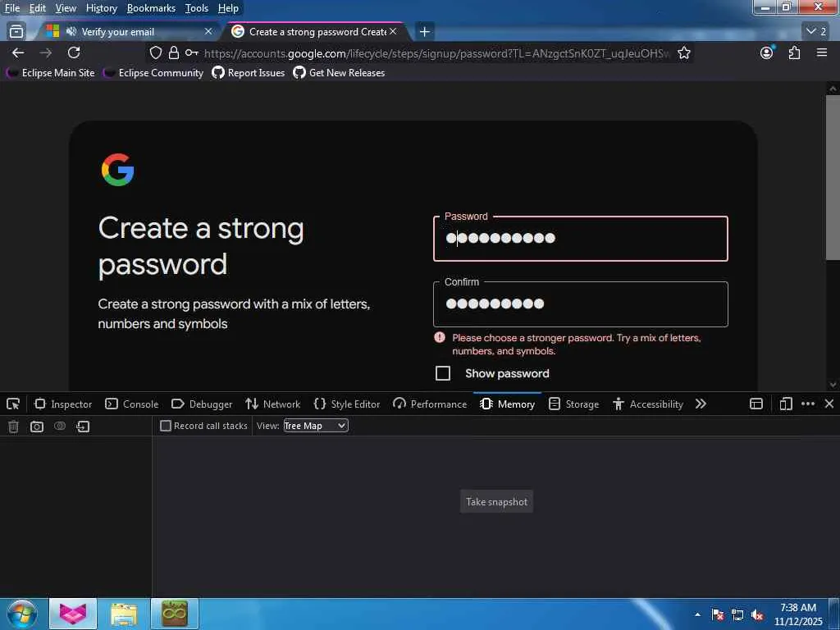Click the Confirm password field
This screenshot has width=840, height=630.
click(x=581, y=304)
